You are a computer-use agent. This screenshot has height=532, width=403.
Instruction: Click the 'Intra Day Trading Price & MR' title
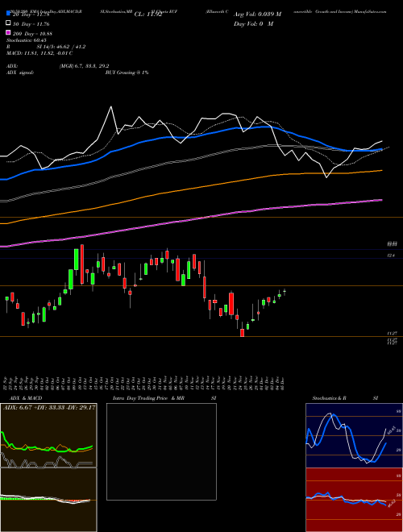pos(148,398)
